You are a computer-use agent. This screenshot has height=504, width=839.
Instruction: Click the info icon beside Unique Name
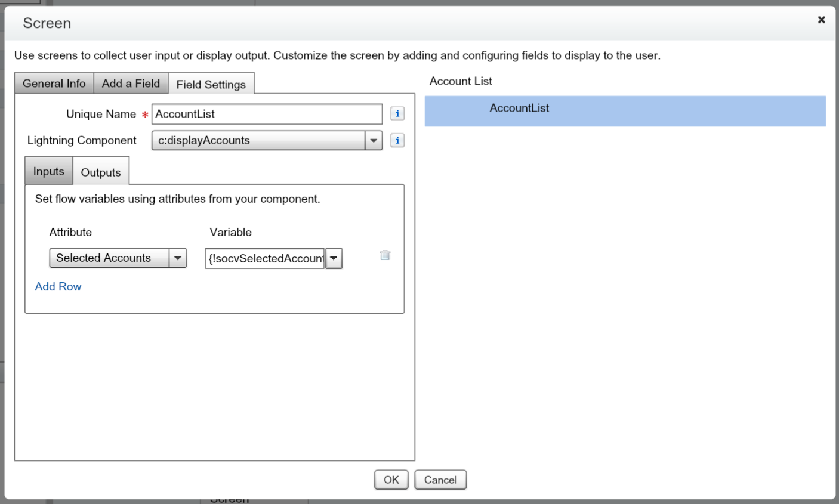pos(397,113)
